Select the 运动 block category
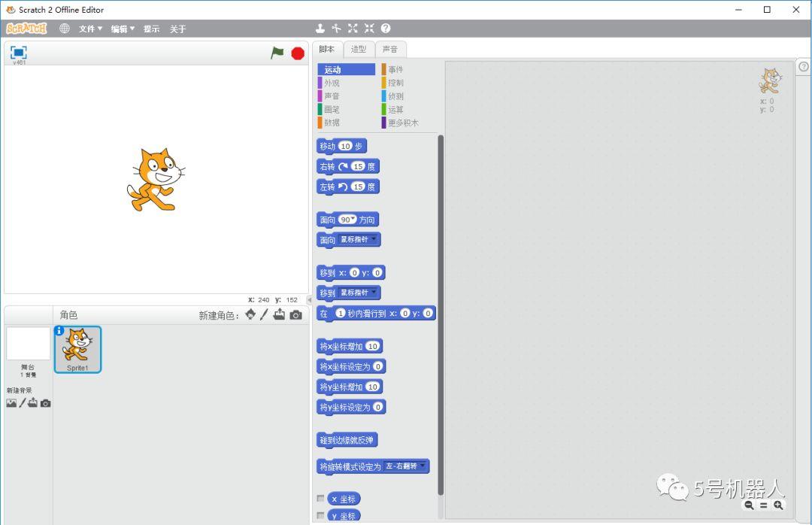The height and width of the screenshot is (525, 812). coord(346,69)
